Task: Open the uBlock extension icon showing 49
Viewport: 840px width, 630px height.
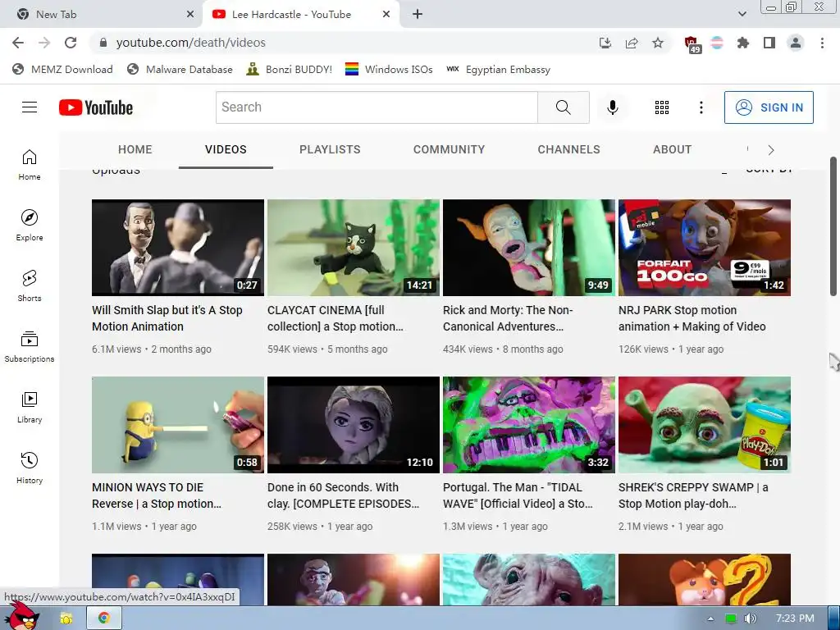Action: click(x=692, y=44)
